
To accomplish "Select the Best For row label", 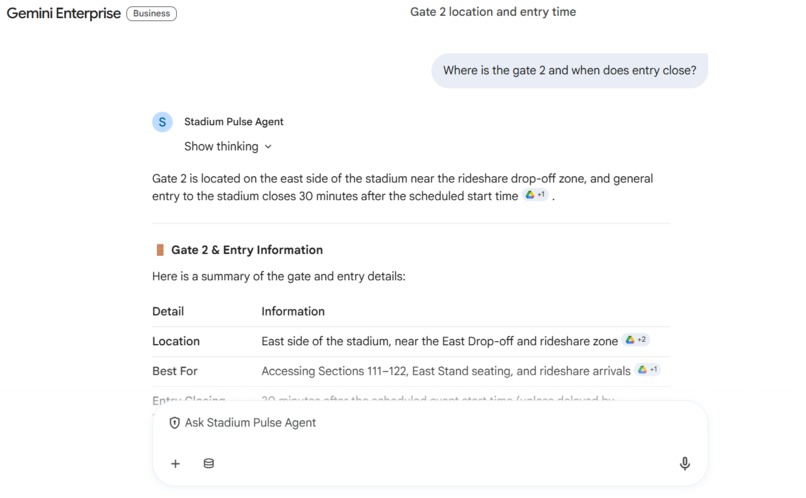I will tap(175, 371).
